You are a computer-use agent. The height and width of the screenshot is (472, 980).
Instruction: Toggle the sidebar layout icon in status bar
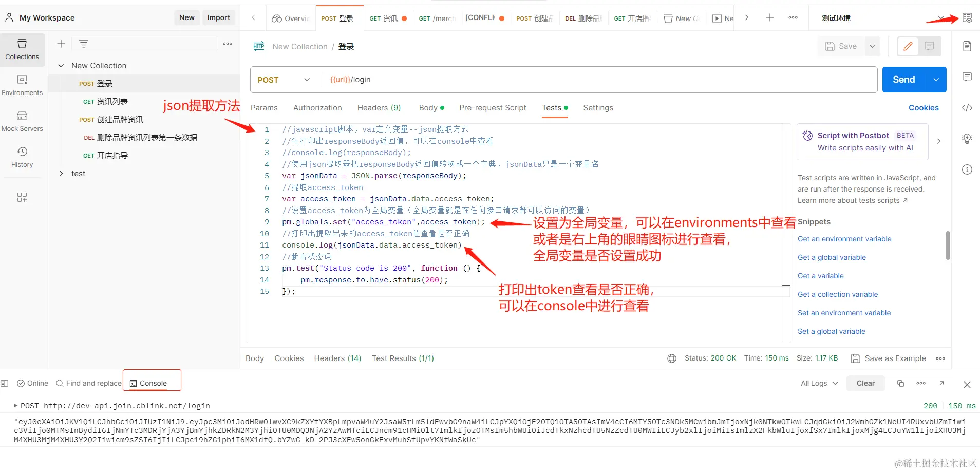(x=5, y=383)
